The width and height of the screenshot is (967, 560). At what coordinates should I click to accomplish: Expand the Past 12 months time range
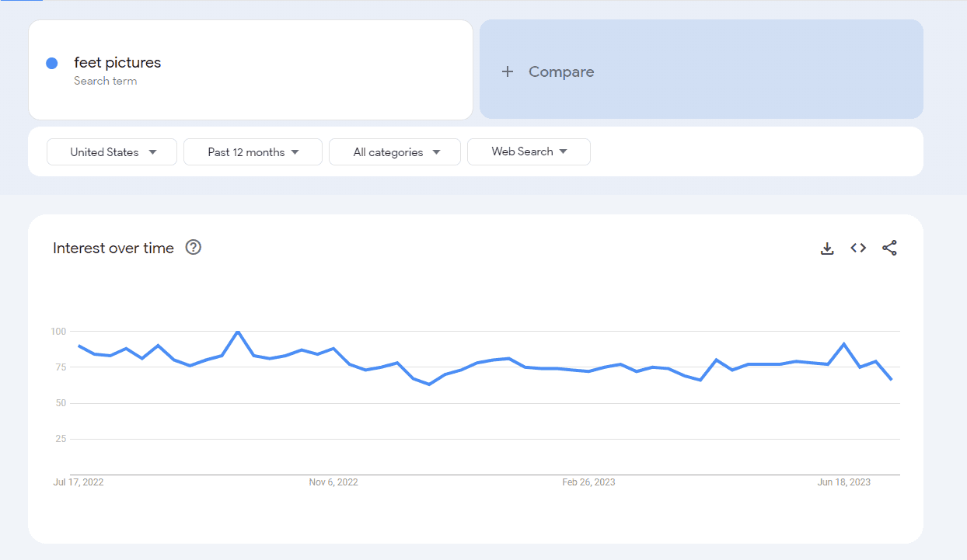coord(253,152)
